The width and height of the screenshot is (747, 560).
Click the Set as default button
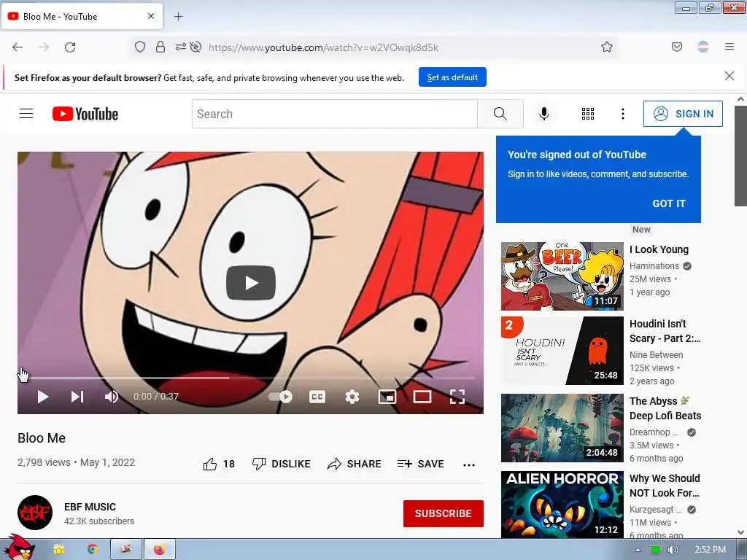(x=452, y=77)
